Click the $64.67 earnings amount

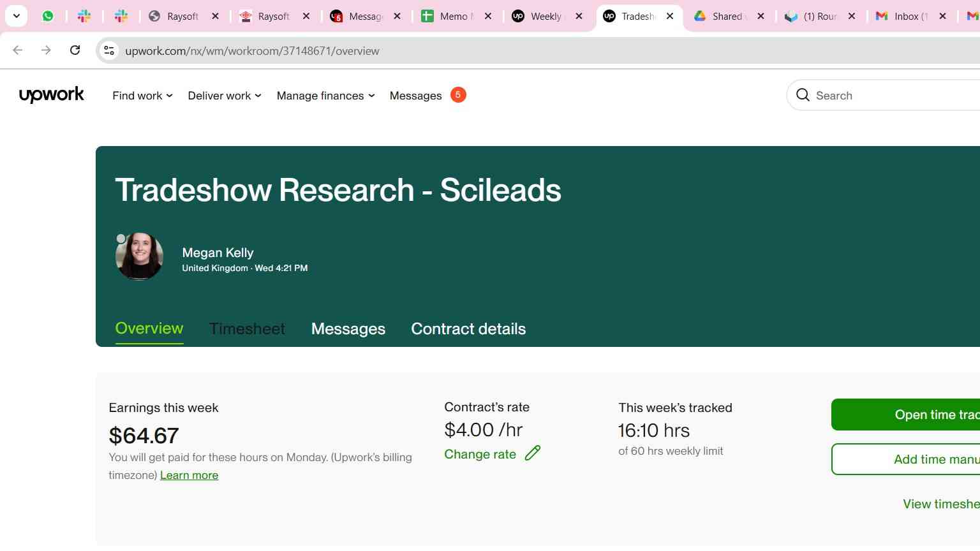(144, 436)
